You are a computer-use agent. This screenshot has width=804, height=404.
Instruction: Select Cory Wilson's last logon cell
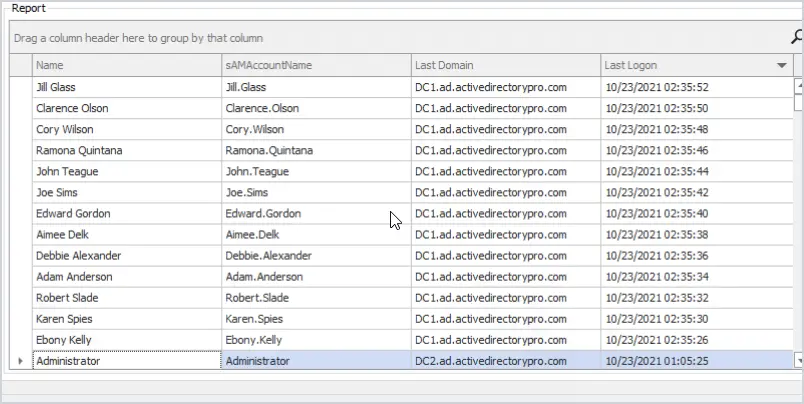(x=697, y=129)
